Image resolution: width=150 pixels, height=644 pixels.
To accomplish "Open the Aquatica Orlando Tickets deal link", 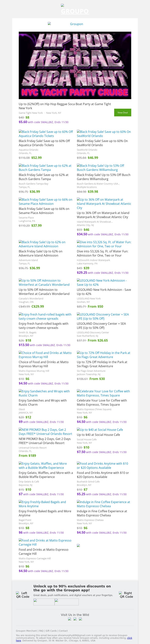I will (46, 134).
